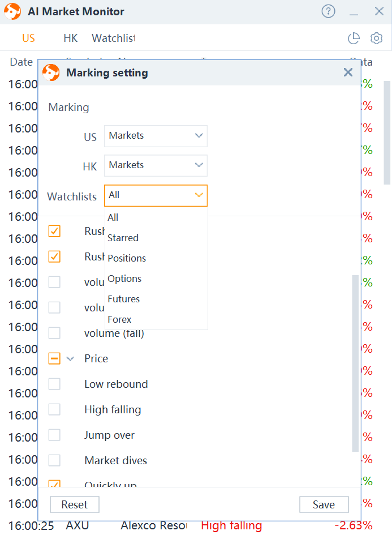Open the HK Markets dropdown

[x=156, y=165]
